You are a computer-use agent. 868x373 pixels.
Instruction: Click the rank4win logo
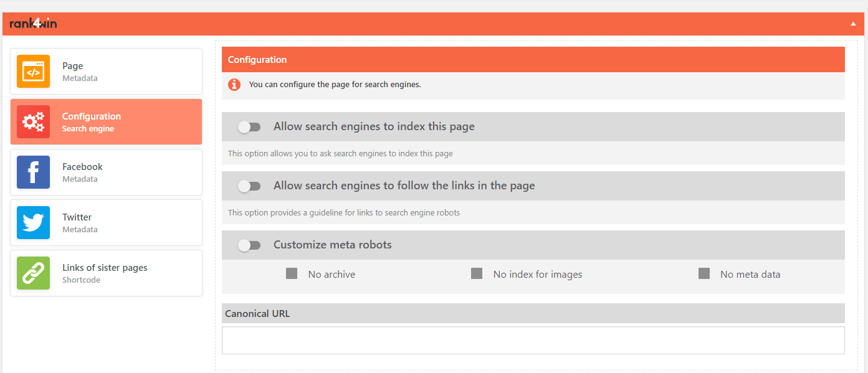(34, 24)
